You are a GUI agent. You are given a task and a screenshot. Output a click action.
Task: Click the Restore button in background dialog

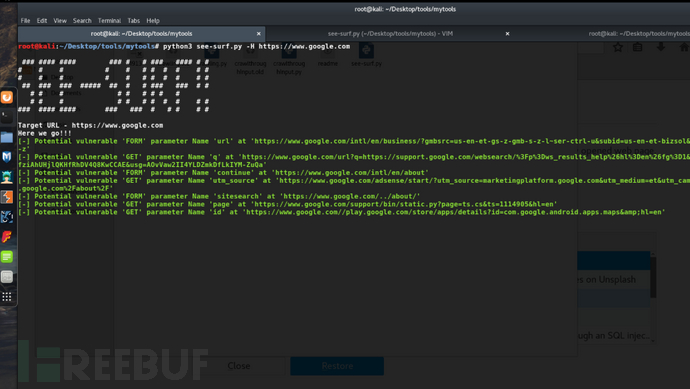click(x=337, y=366)
